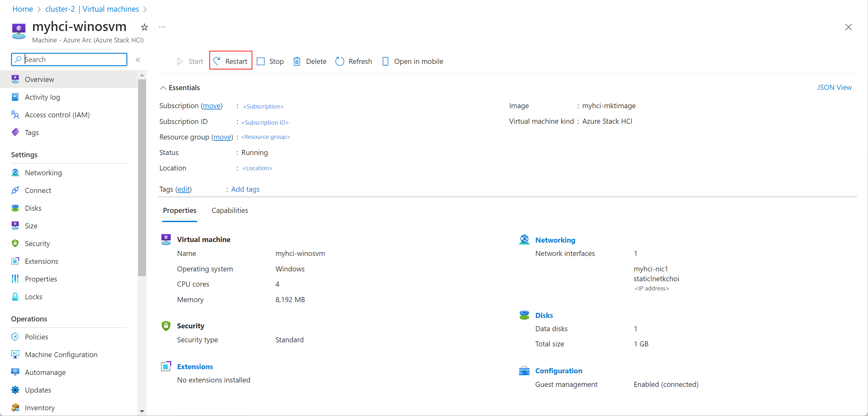Switch to the Capabilities tab
The width and height of the screenshot is (868, 416).
click(230, 210)
